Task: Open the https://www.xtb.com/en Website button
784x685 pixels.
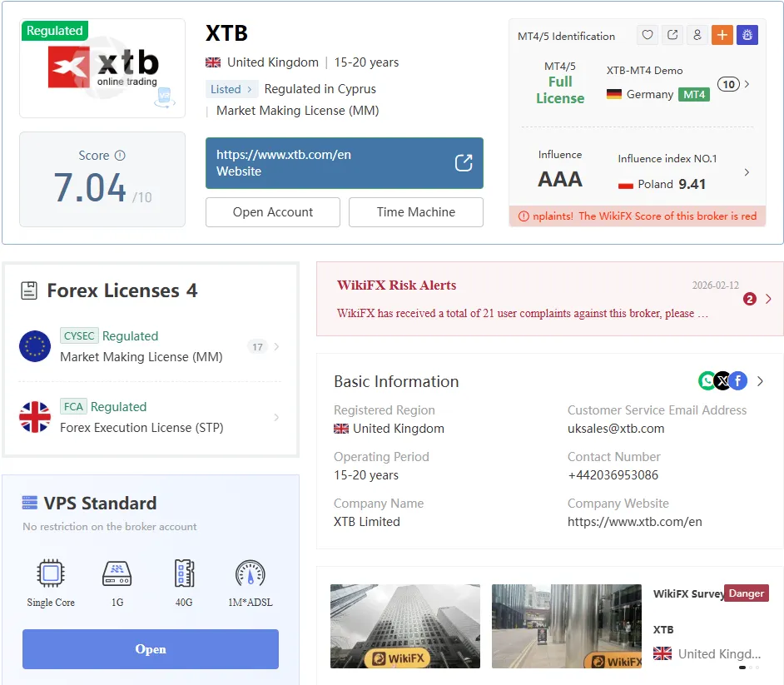Action: tap(345, 163)
